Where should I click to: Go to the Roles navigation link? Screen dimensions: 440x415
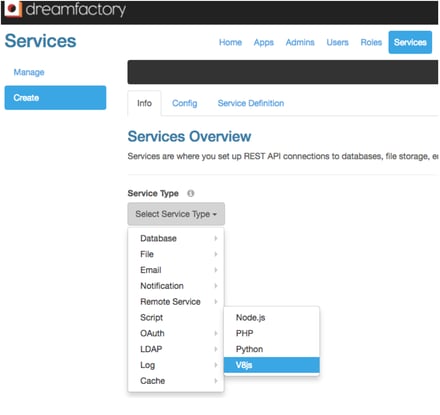pyautogui.click(x=371, y=42)
